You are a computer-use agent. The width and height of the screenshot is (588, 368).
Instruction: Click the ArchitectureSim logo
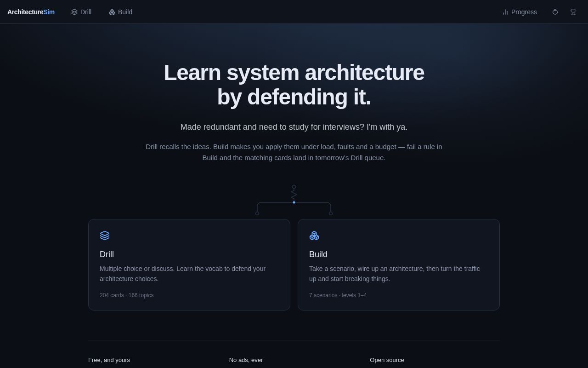tap(31, 12)
